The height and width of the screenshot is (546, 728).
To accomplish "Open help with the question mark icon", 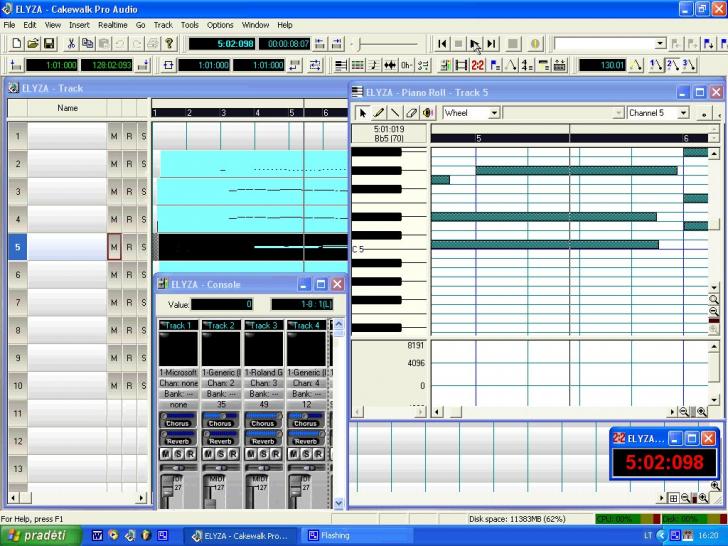I will pyautogui.click(x=169, y=44).
